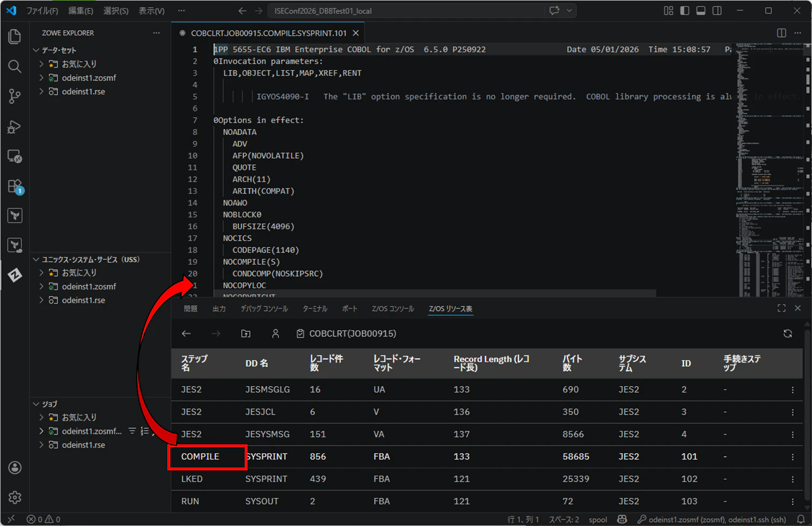This screenshot has height=526, width=812.
Task: Go back in the z/OS resource table
Action: [x=186, y=334]
